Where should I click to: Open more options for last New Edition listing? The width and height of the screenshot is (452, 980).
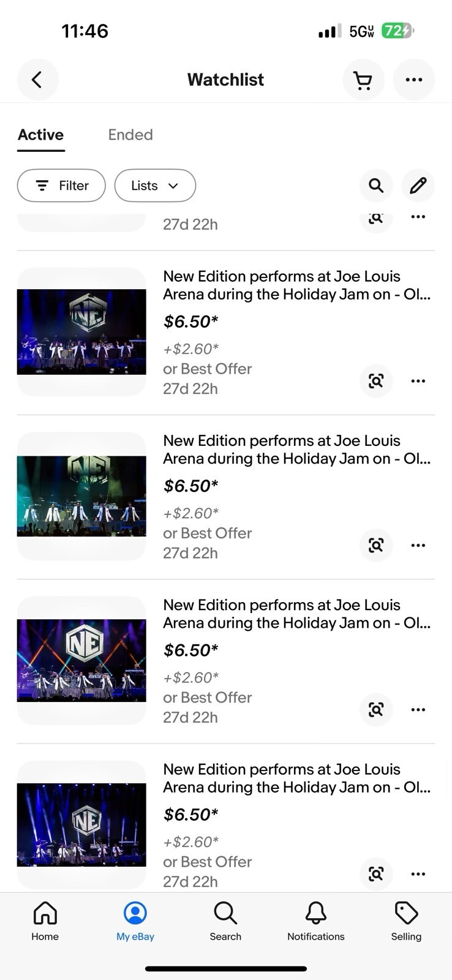pos(418,874)
